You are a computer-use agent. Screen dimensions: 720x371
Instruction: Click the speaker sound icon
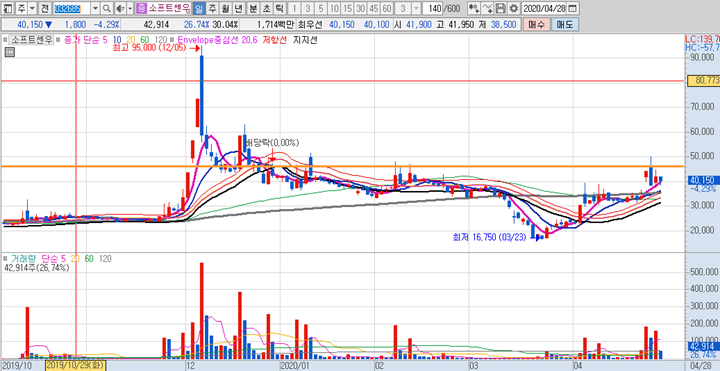point(119,8)
